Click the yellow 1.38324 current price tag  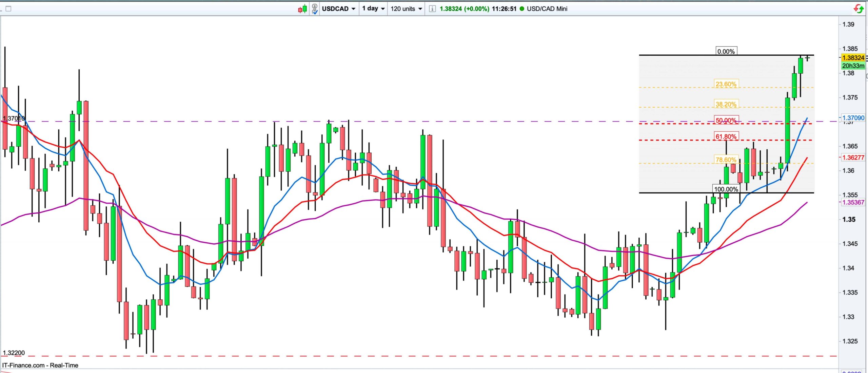(x=853, y=58)
